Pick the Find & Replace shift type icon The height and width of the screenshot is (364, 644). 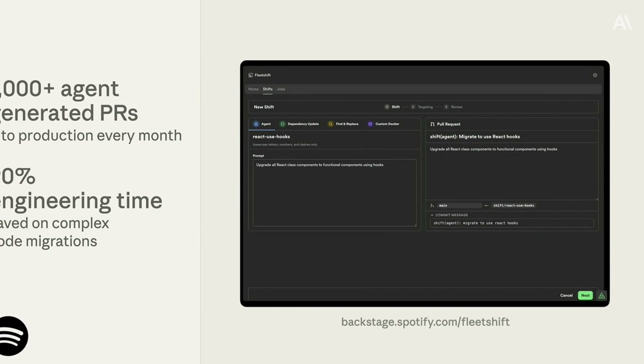pos(331,124)
